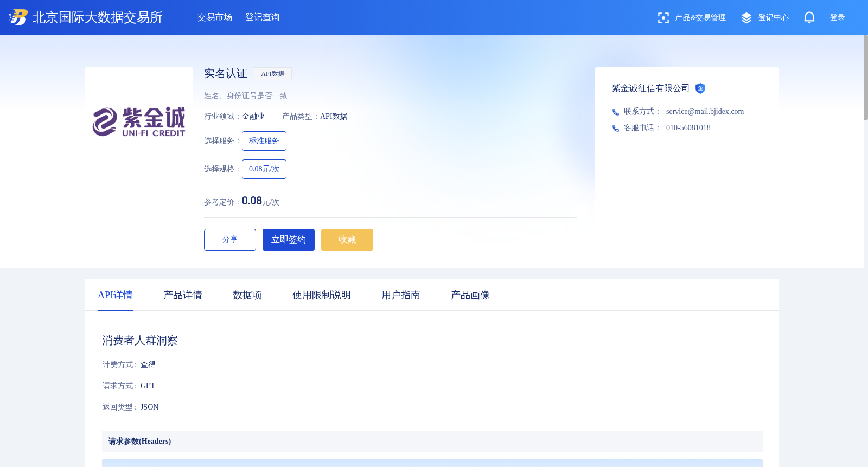Switch to the API详情 tab
Viewport: 868px width, 467px height.
[115, 295]
